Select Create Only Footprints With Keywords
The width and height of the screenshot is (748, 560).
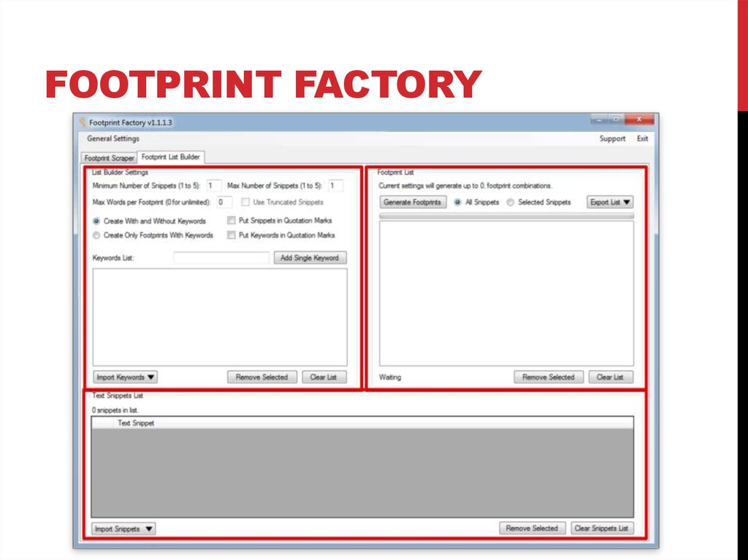tap(96, 235)
